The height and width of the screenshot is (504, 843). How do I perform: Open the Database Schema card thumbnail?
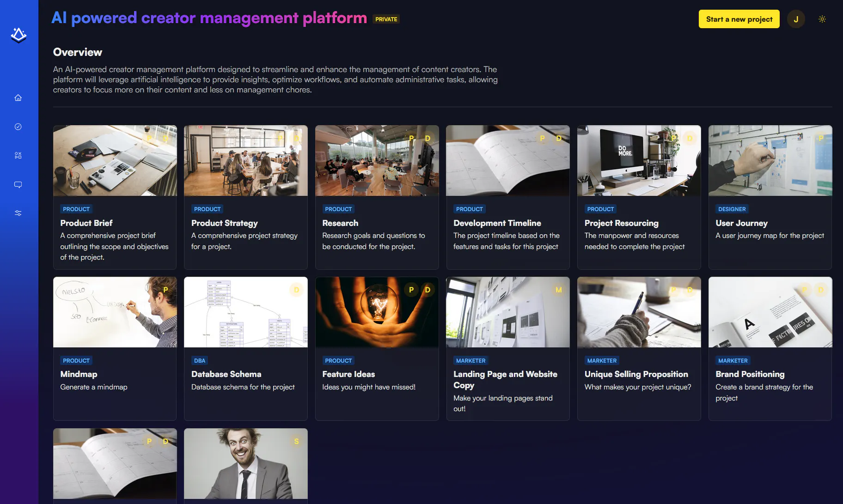[246, 312]
